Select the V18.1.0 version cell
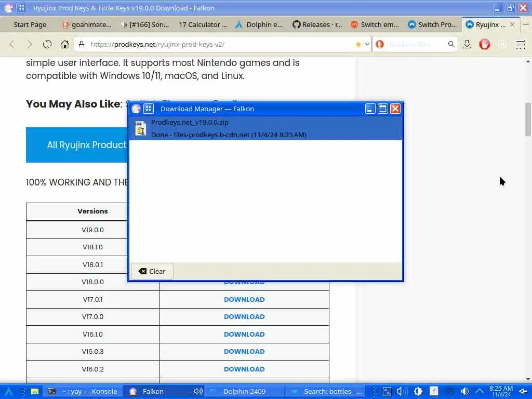532x399 pixels. pos(92,247)
